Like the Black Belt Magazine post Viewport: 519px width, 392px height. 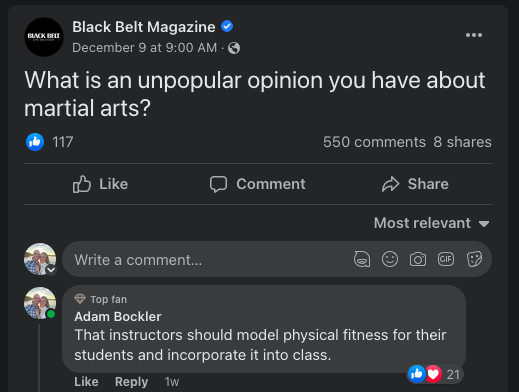(100, 184)
